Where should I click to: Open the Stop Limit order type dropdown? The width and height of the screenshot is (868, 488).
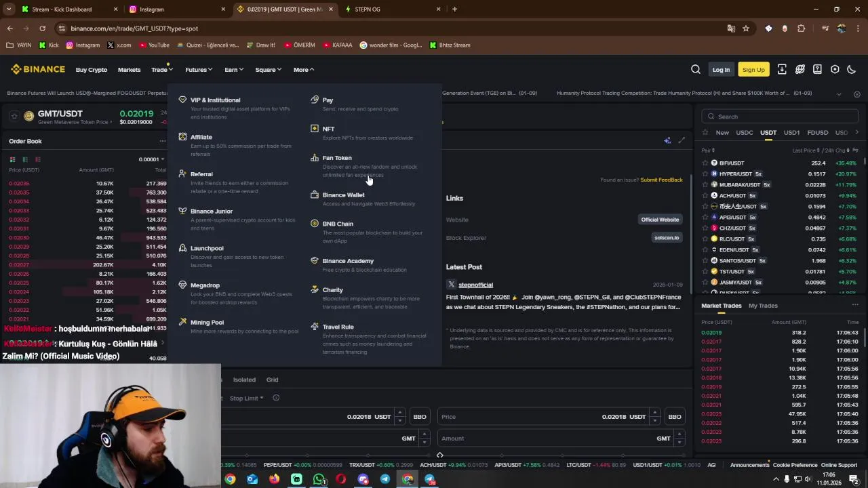click(246, 398)
